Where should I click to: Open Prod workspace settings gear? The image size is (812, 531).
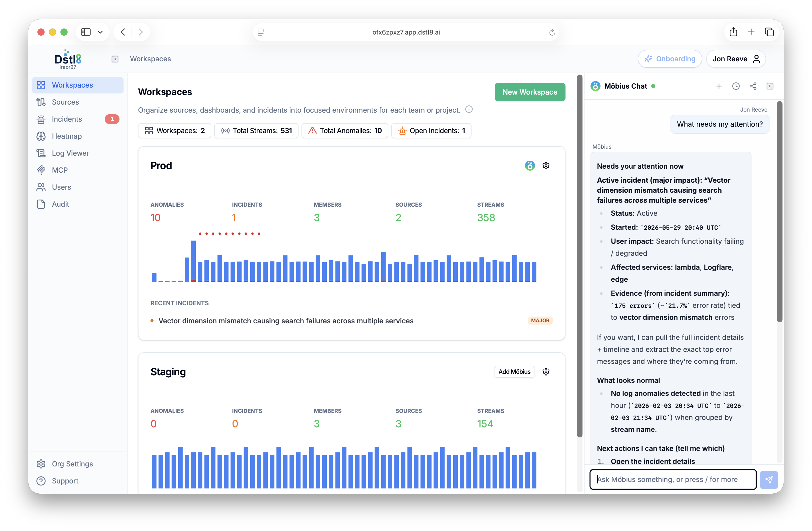(546, 166)
